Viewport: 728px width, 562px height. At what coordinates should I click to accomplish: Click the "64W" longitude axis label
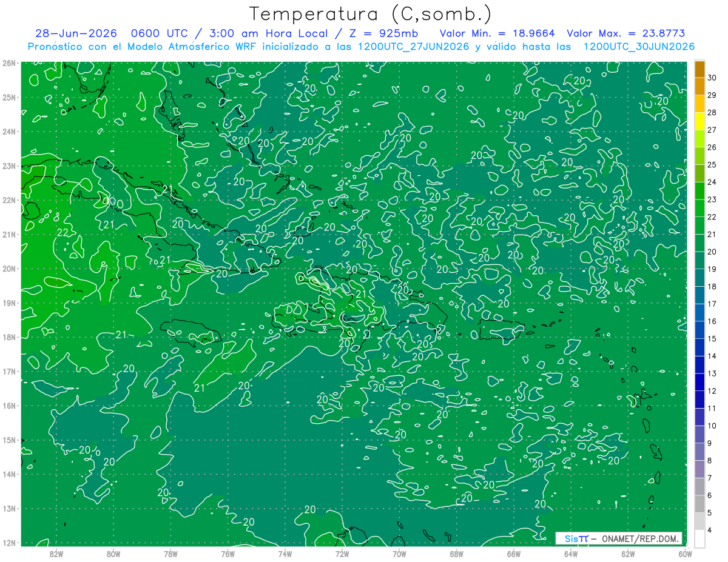571,554
